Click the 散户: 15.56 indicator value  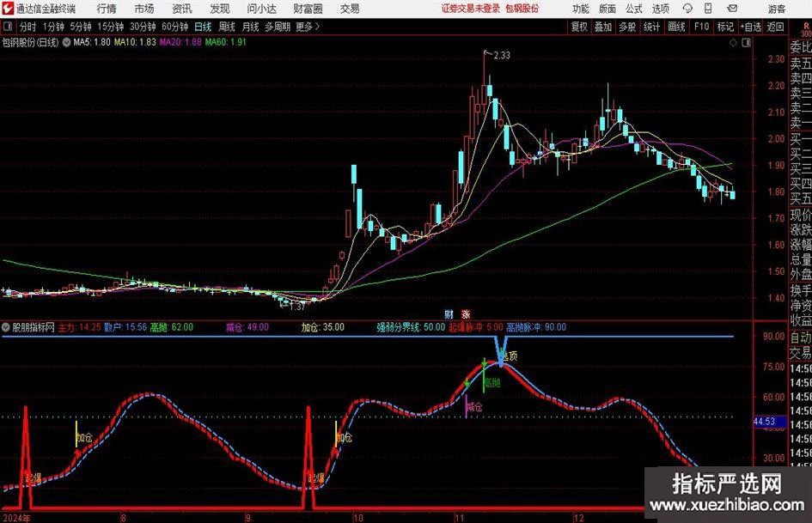click(125, 327)
